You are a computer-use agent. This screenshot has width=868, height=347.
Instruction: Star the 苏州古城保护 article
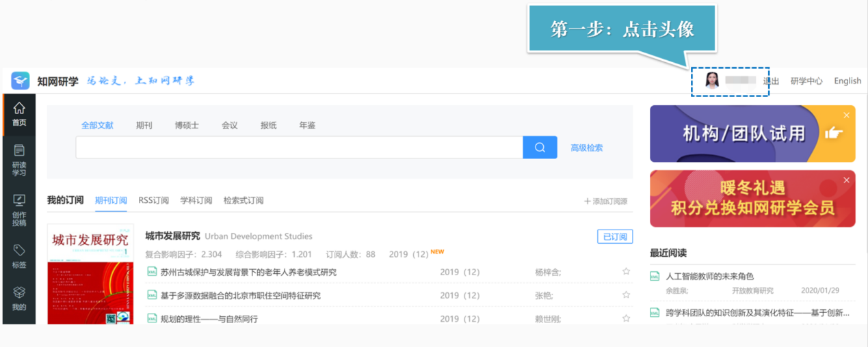(626, 272)
